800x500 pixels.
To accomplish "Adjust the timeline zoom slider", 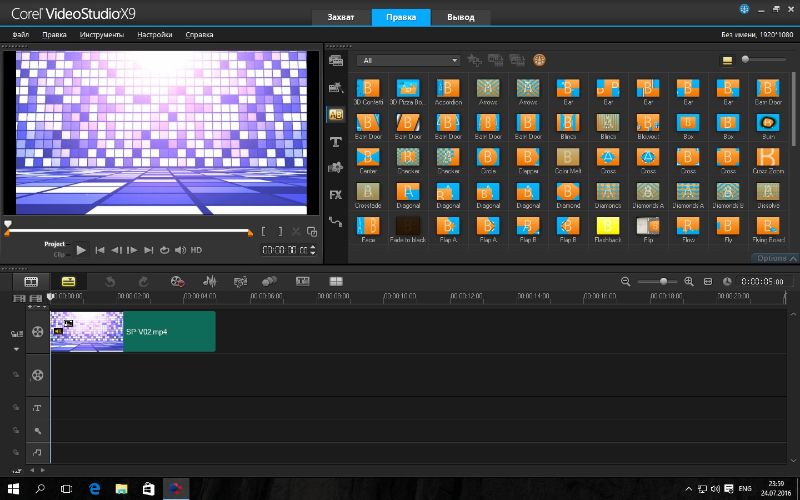I will 663,282.
